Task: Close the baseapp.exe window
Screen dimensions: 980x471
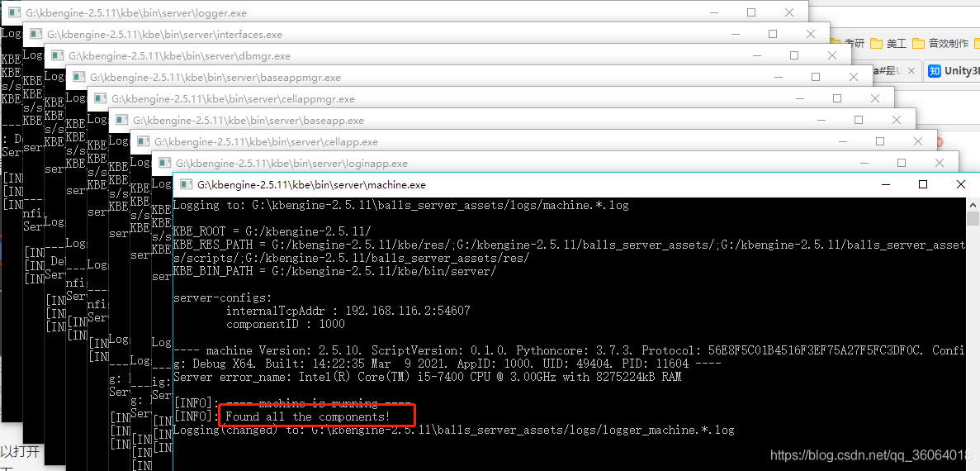Action: [897, 120]
